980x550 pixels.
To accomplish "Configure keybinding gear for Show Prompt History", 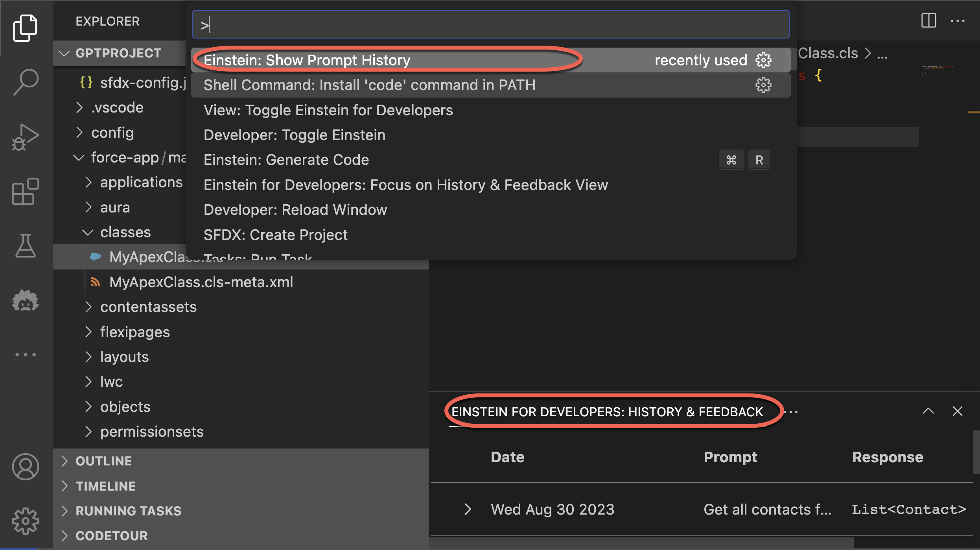I will point(763,60).
